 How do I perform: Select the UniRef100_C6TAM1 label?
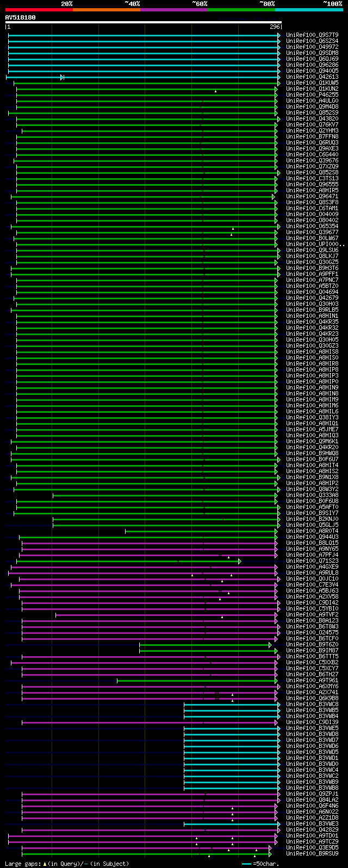click(x=312, y=209)
